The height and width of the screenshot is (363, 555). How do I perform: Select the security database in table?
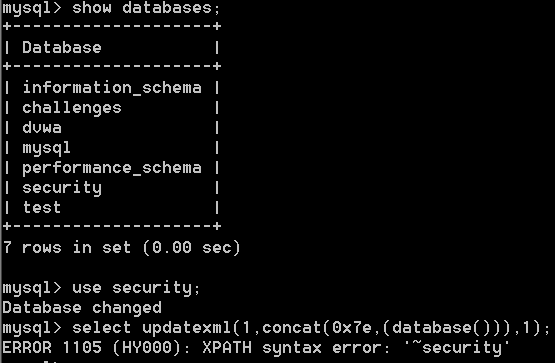(62, 188)
